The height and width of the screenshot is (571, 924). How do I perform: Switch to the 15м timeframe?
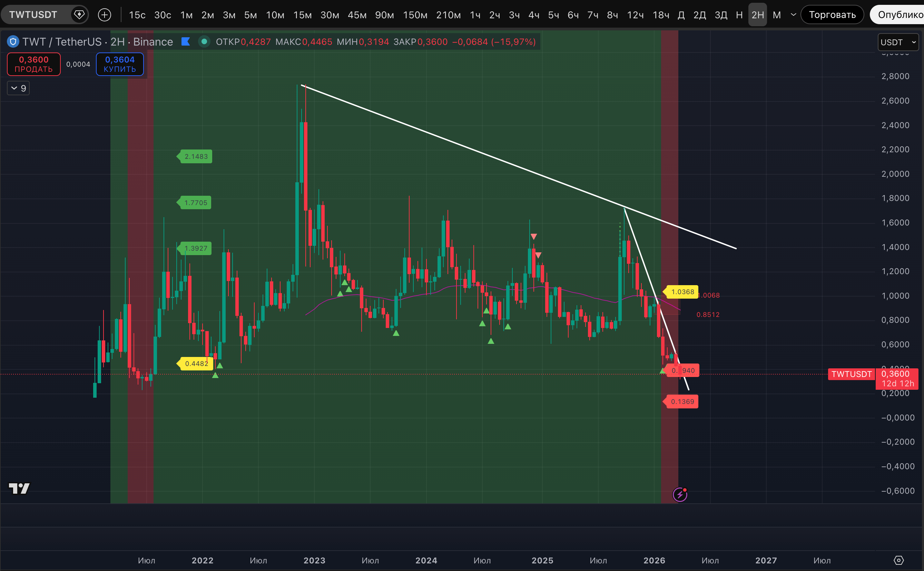pos(302,15)
